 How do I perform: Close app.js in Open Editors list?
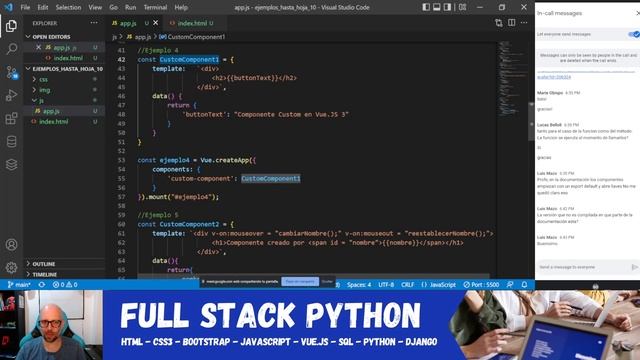(x=38, y=47)
